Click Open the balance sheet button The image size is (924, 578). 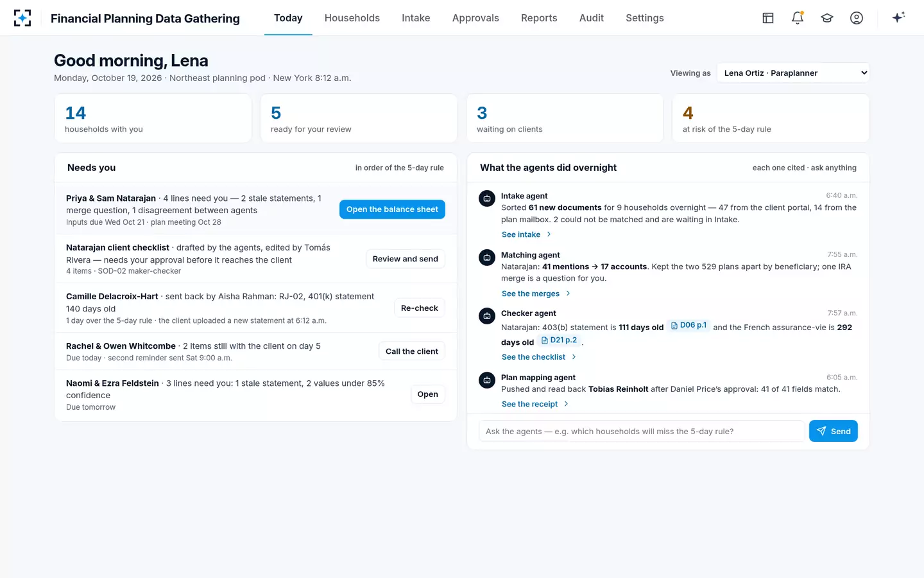pyautogui.click(x=392, y=209)
